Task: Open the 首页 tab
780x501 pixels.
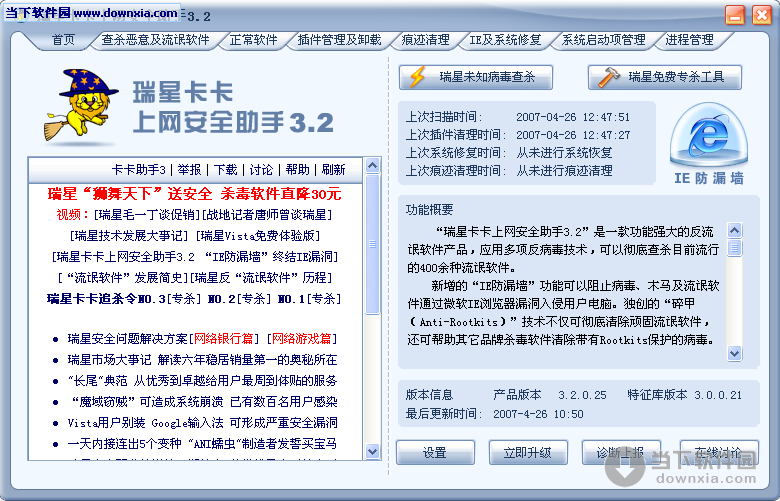Action: [63, 40]
